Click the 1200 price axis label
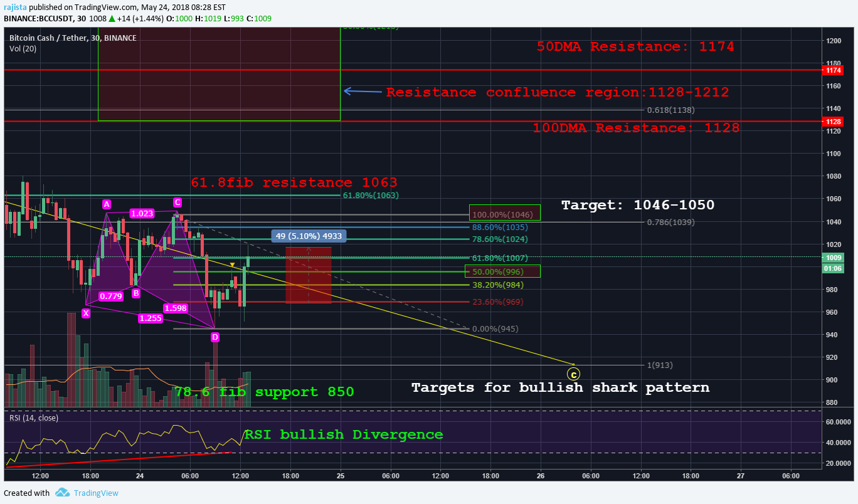Image resolution: width=858 pixels, height=504 pixels. point(834,41)
